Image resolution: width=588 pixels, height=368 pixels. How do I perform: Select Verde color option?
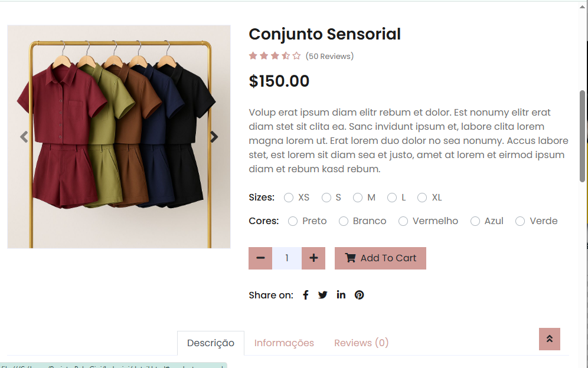click(520, 221)
